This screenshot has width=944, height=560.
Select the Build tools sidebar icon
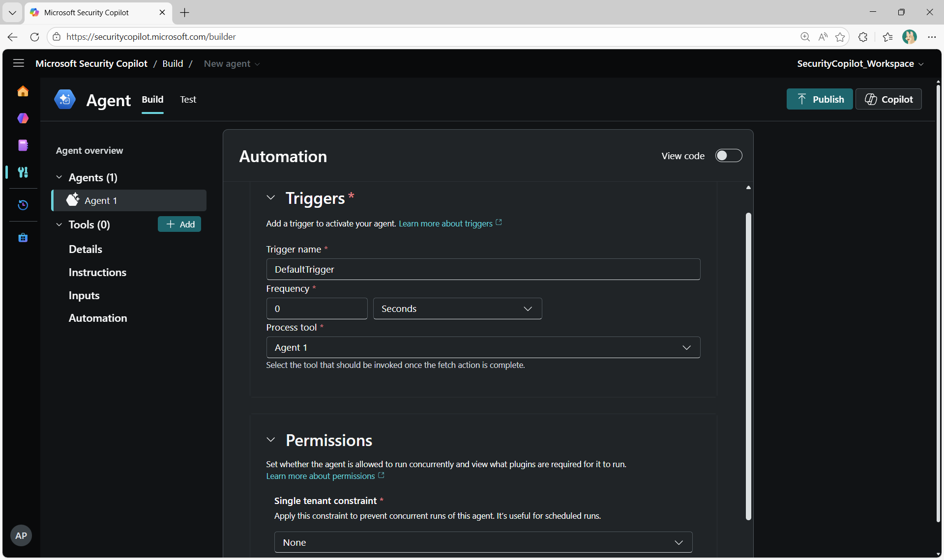pos(23,172)
